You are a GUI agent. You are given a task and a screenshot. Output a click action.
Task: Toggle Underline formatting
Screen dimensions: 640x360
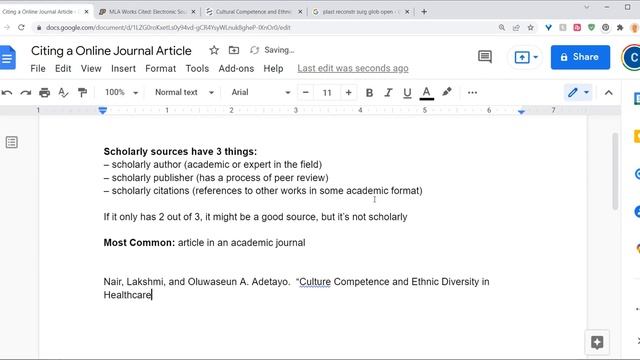click(407, 93)
